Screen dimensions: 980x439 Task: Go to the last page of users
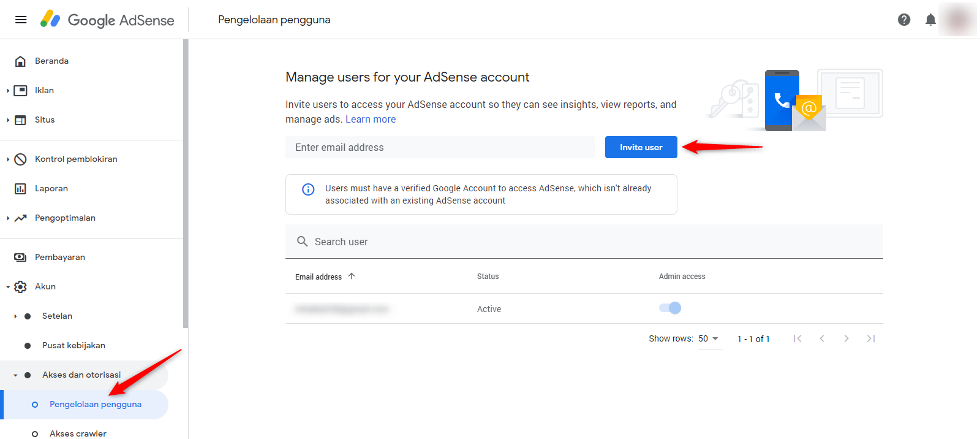[x=871, y=338]
